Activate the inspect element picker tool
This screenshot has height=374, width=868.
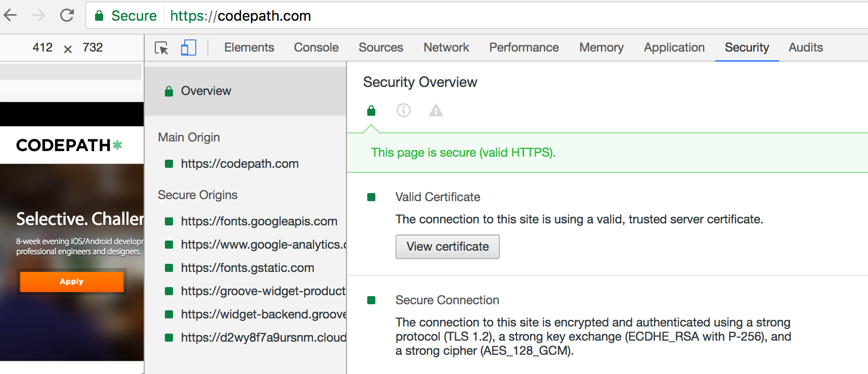coord(161,48)
